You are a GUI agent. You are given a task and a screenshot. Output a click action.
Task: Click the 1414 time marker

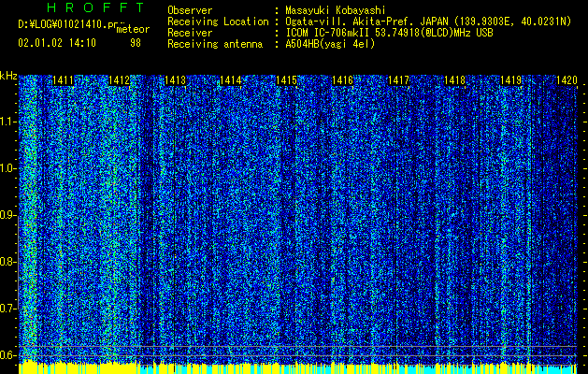tap(230, 80)
